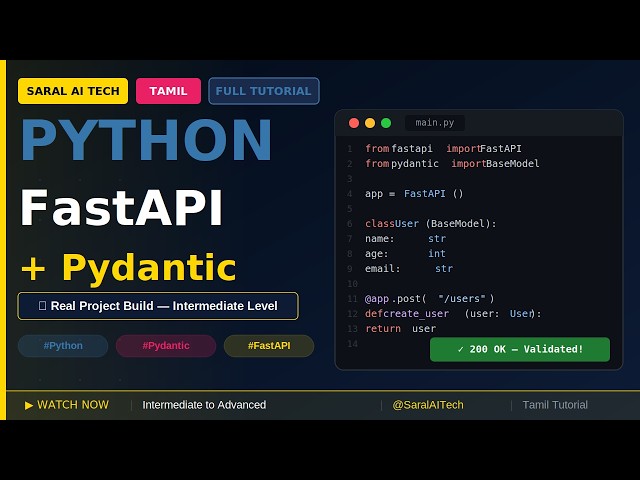Click line number 14 in the gutter
The height and width of the screenshot is (480, 640).
click(x=353, y=344)
